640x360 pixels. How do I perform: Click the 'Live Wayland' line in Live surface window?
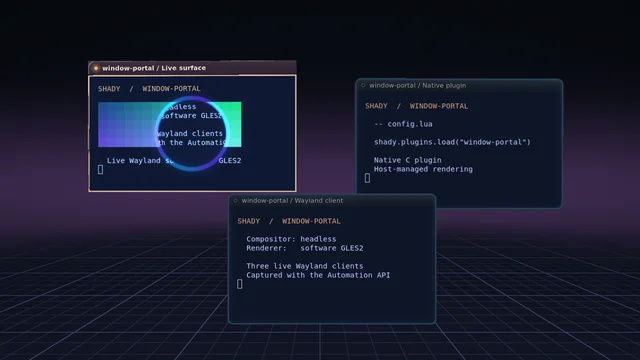pos(174,161)
